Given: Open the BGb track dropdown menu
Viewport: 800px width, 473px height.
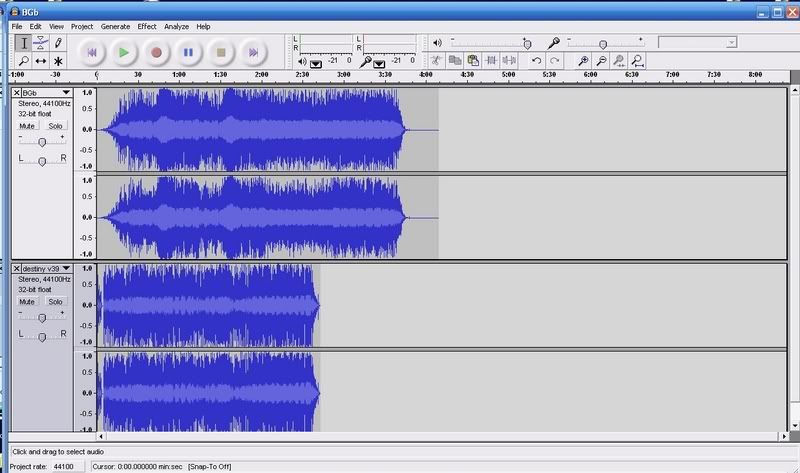Looking at the screenshot, I should pos(66,93).
